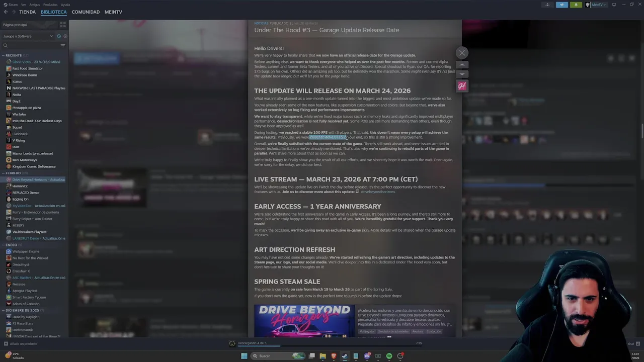Click the Icarus game icon

pyautogui.click(x=9, y=81)
